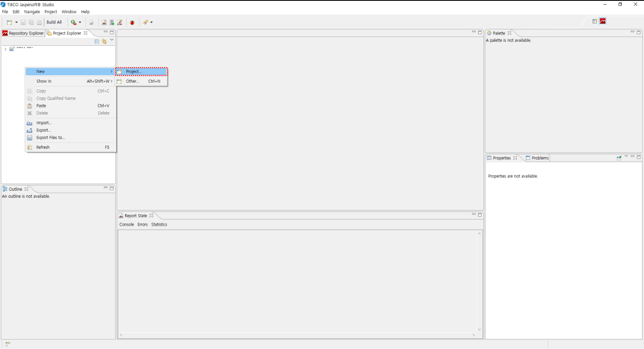Open the Project menu in menu bar
644x349 pixels.
(x=51, y=12)
